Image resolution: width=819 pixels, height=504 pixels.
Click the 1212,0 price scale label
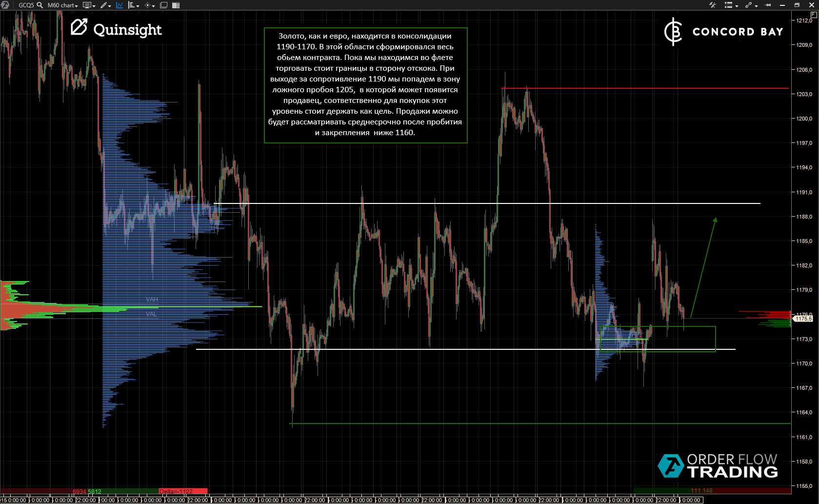tap(804, 20)
